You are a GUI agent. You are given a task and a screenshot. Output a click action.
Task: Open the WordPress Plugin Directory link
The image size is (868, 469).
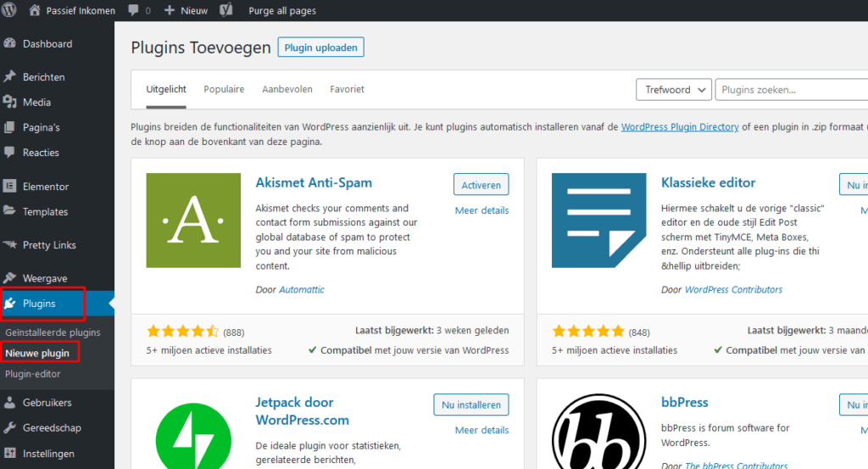(680, 127)
